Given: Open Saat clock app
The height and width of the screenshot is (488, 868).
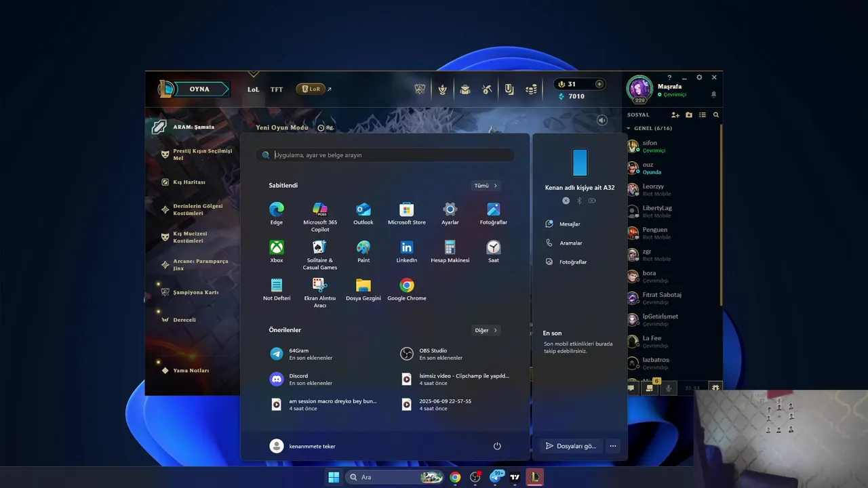Looking at the screenshot, I should click(x=494, y=251).
